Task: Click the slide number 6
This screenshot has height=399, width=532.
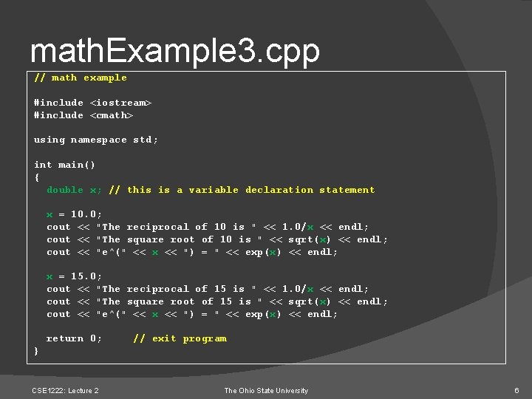Action: [x=516, y=391]
